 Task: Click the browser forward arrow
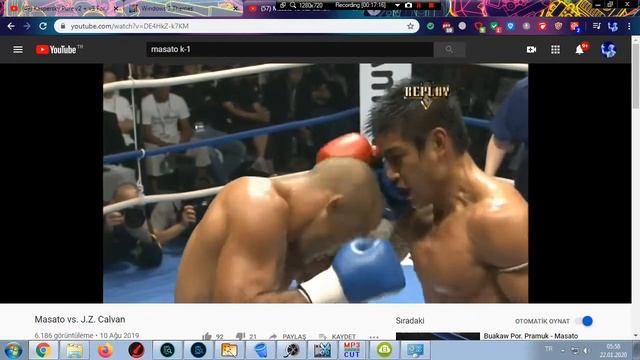click(27, 26)
